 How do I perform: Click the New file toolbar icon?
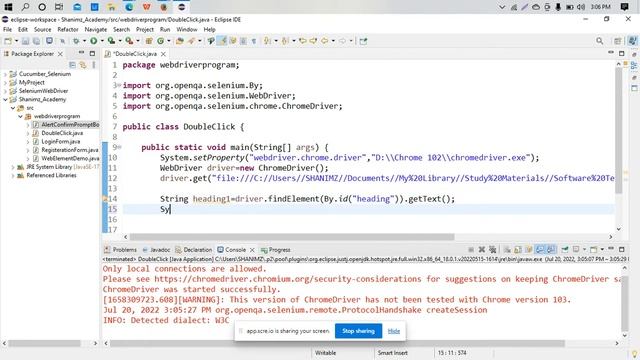pyautogui.click(x=7, y=41)
